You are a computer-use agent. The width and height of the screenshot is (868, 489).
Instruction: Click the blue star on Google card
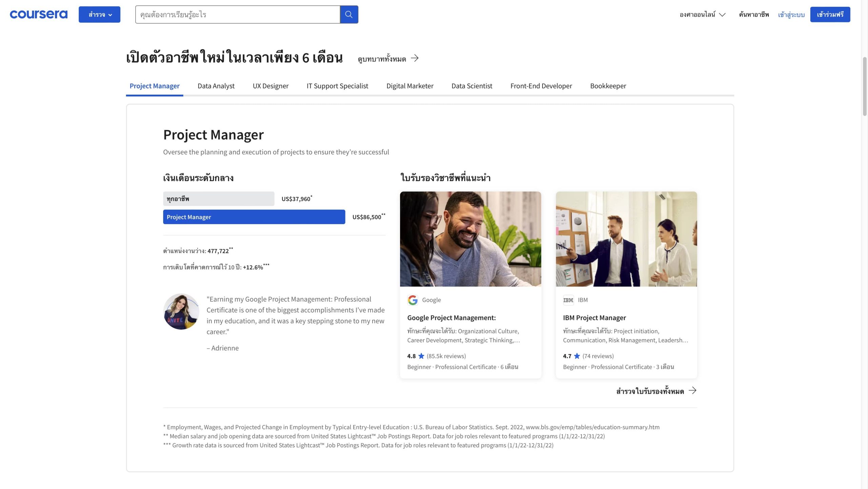click(x=421, y=356)
